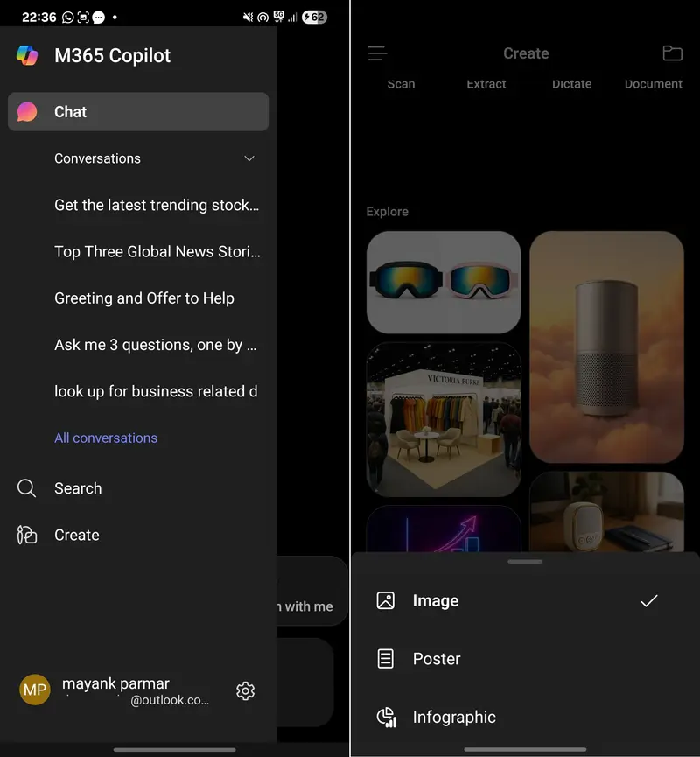The image size is (700, 757).
Task: Switch to the Dictate tab
Action: pos(572,83)
